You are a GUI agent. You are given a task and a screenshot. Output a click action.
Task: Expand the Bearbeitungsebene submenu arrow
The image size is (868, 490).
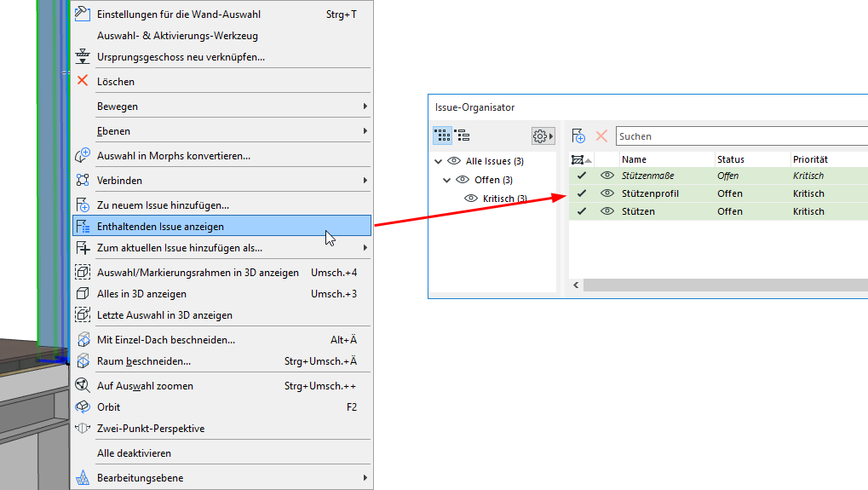coord(365,477)
